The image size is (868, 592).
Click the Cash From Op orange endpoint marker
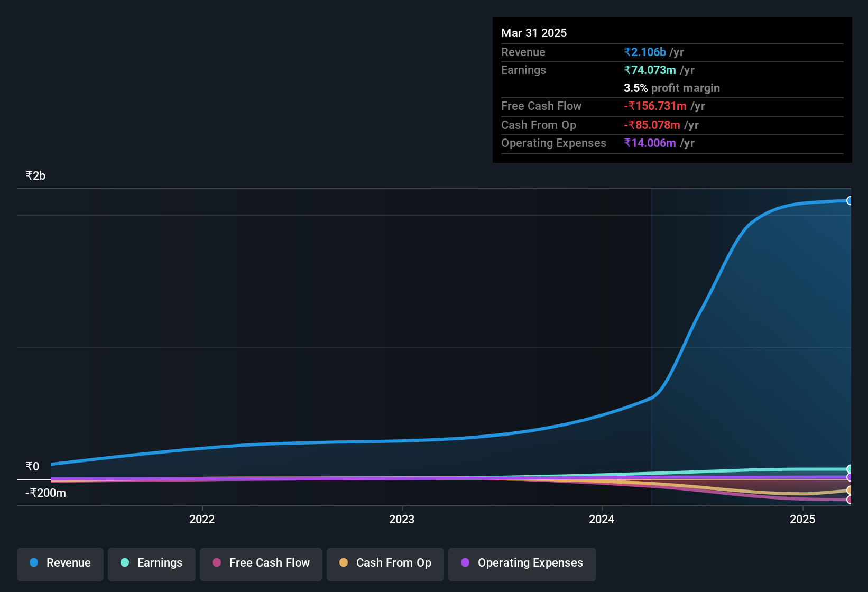[x=849, y=491]
